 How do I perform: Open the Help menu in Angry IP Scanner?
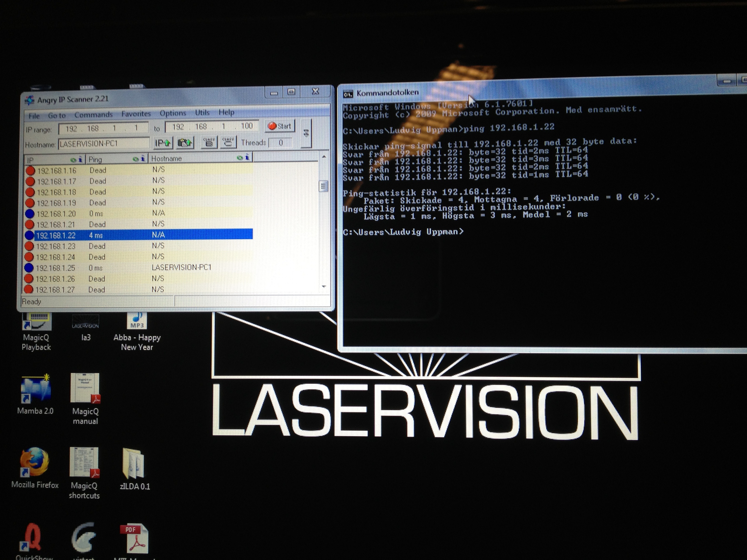pyautogui.click(x=226, y=112)
